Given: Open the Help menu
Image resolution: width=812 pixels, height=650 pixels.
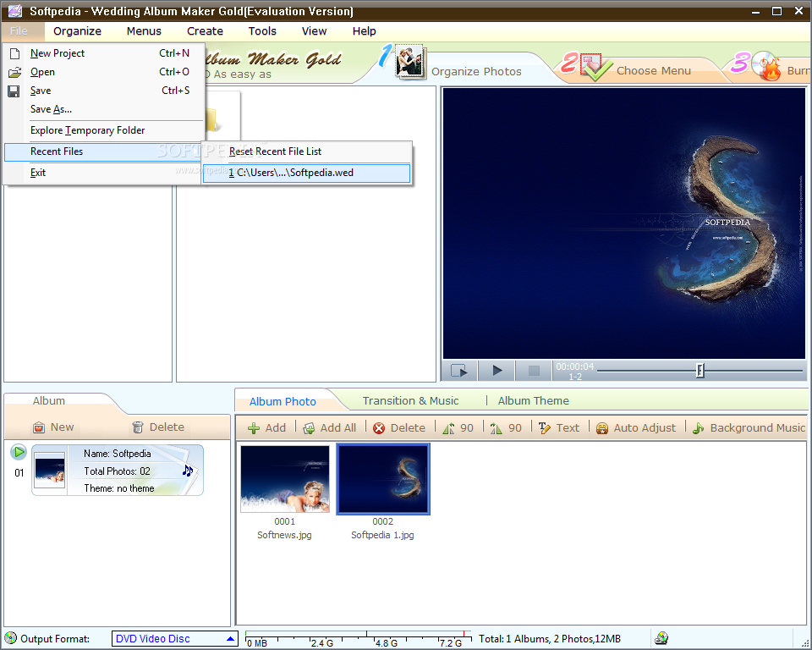Looking at the screenshot, I should (364, 31).
